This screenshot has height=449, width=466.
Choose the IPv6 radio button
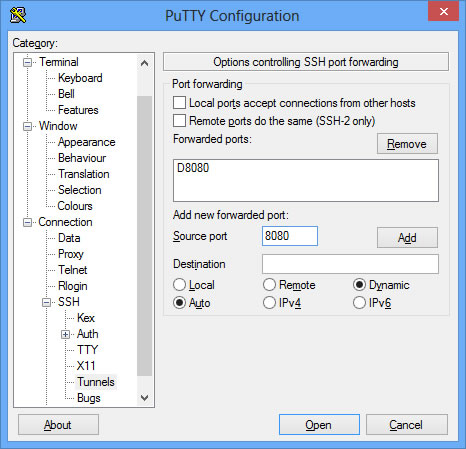[x=359, y=303]
